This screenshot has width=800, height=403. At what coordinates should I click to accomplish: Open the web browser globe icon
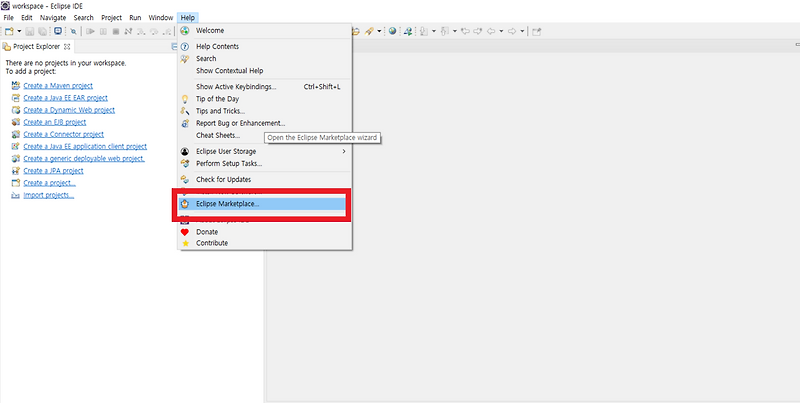392,31
